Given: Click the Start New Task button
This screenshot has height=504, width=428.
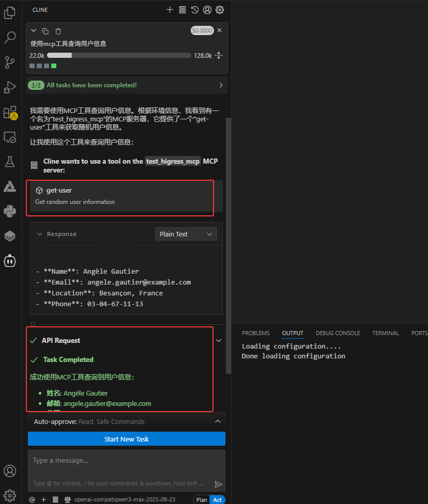Looking at the screenshot, I should (x=126, y=438).
